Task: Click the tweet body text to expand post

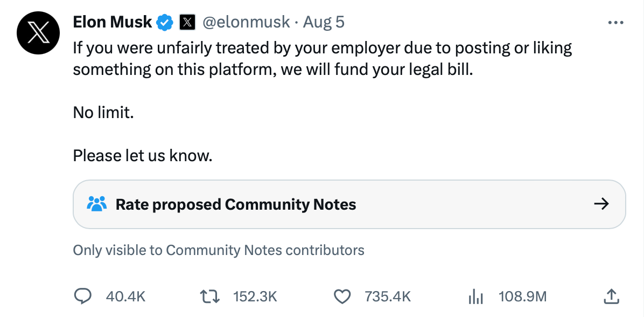Action: click(322, 59)
